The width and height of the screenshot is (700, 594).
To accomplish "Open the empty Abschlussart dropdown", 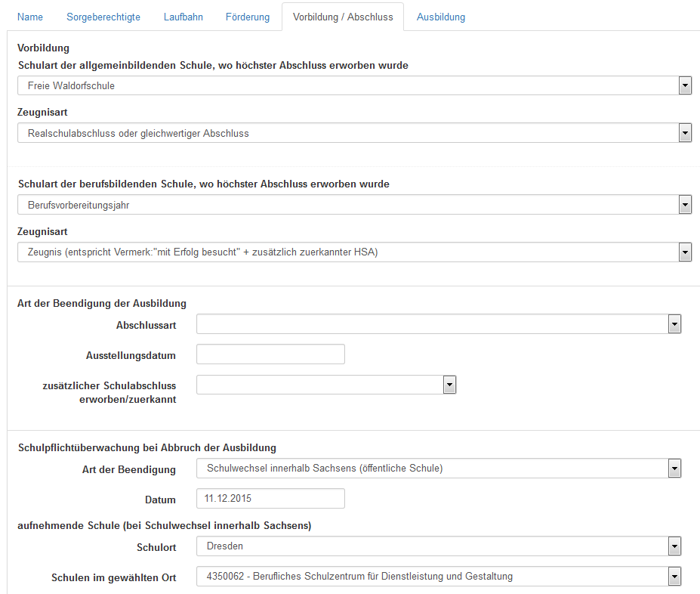I will tap(432, 324).
